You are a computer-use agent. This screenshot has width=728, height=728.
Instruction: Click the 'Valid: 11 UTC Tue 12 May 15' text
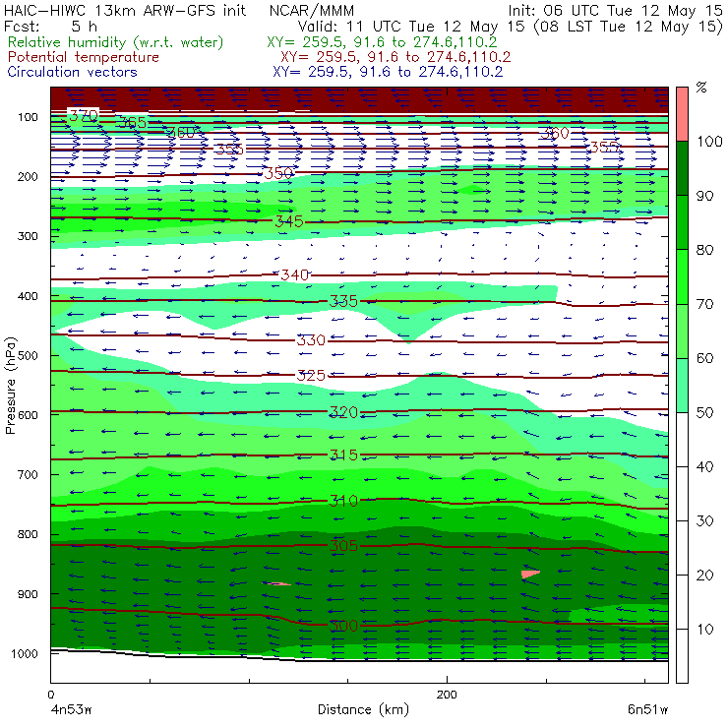(x=411, y=27)
